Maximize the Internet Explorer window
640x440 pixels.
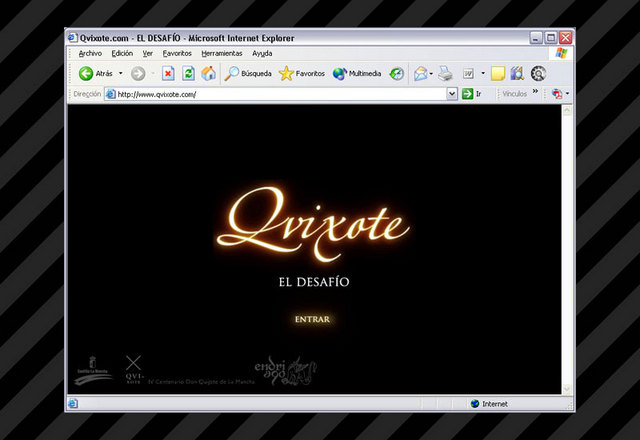coord(551,38)
